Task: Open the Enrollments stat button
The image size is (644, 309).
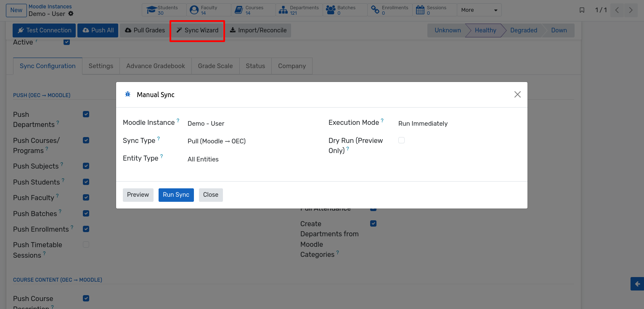Action: (x=390, y=10)
